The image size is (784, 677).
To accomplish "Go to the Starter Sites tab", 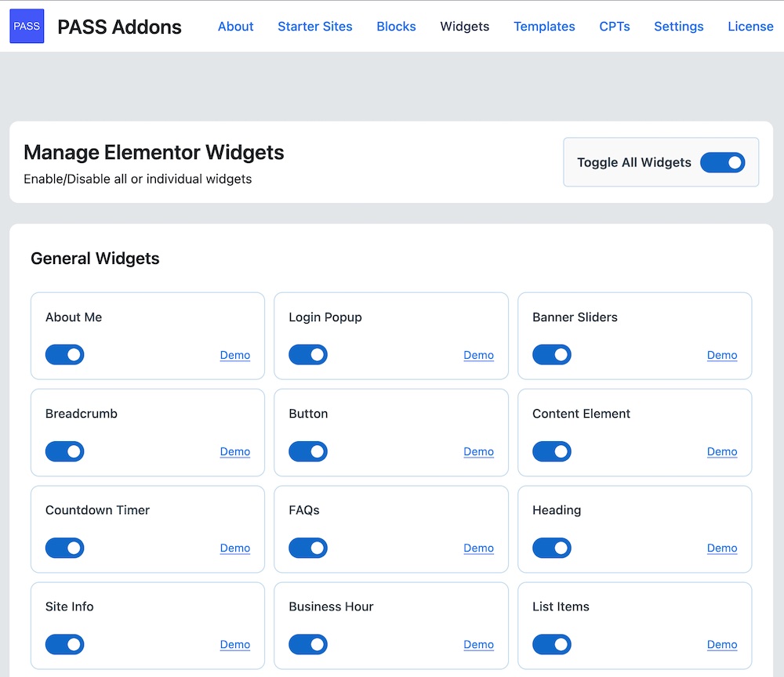I will pyautogui.click(x=315, y=27).
